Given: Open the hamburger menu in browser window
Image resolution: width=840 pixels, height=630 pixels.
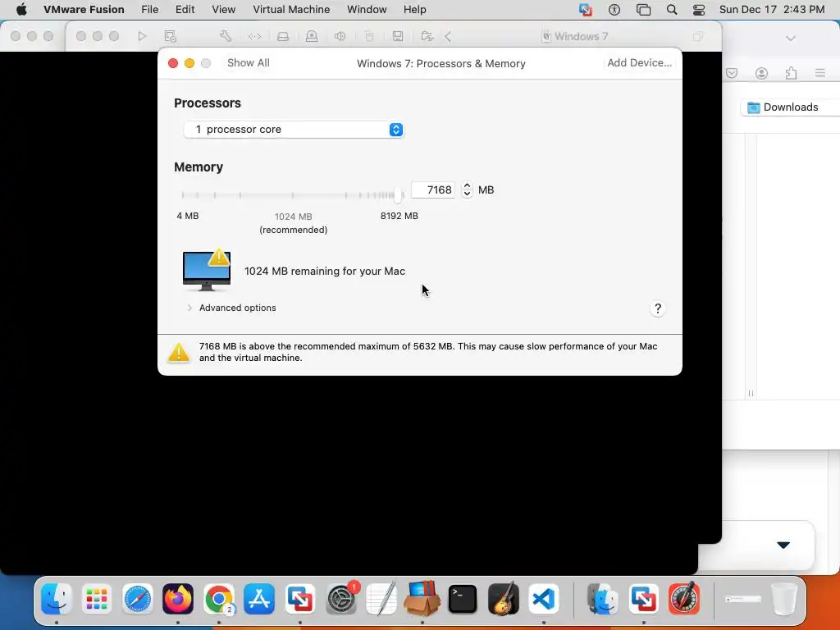Looking at the screenshot, I should point(820,73).
